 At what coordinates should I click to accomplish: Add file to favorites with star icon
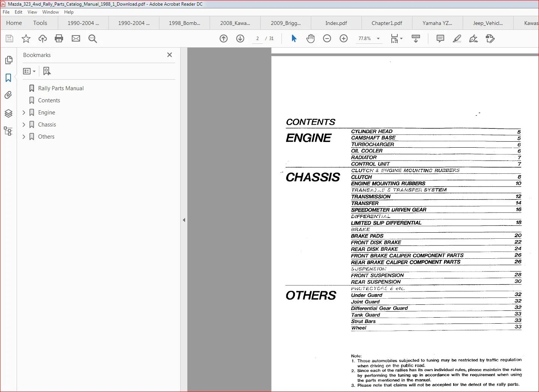(26, 39)
